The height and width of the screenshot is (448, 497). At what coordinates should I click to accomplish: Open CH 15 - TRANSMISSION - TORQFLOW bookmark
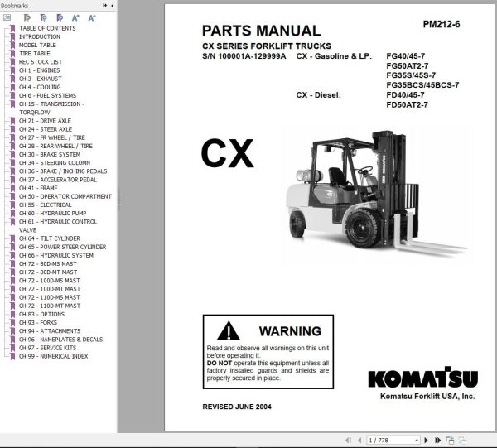click(x=51, y=108)
